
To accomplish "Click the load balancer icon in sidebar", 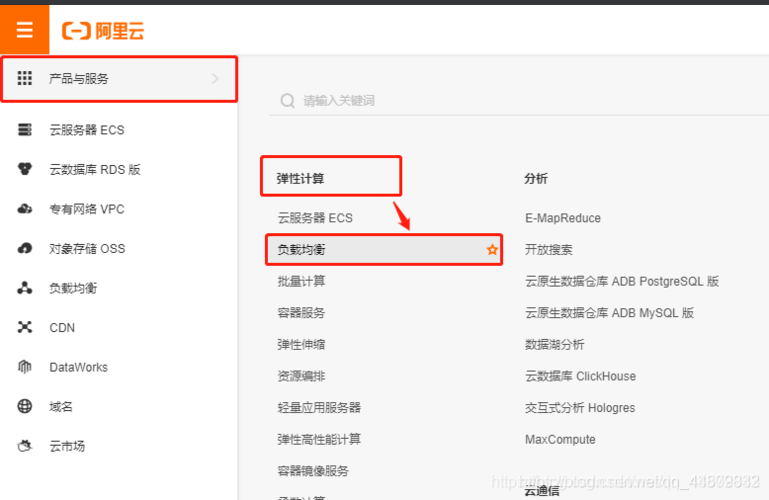I will point(25,288).
